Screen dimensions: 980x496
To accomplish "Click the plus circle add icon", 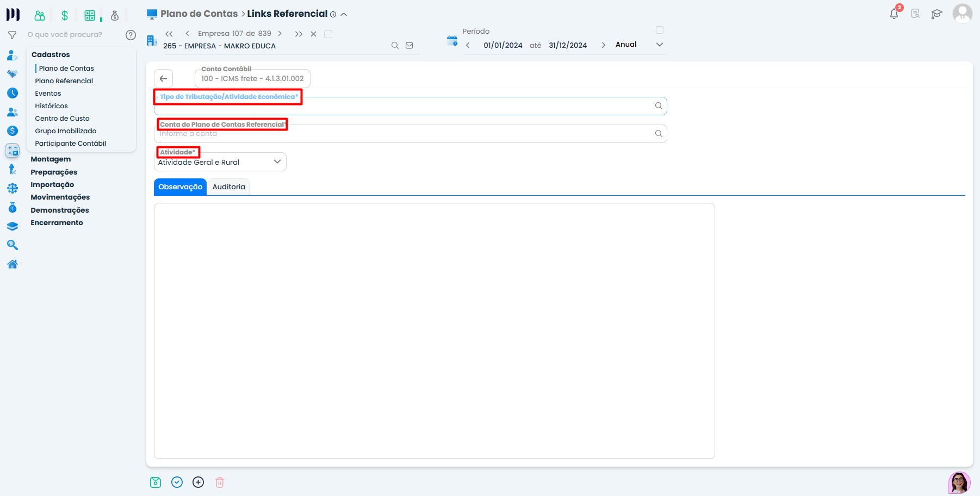I will tap(199, 482).
